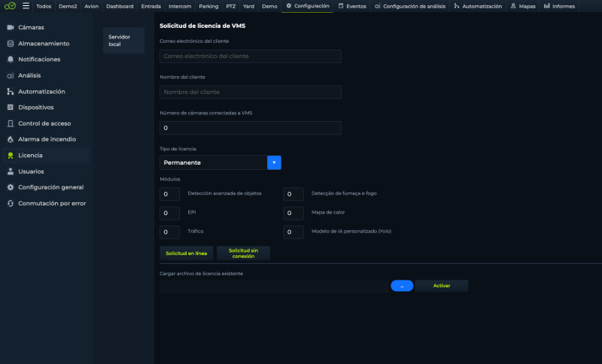This screenshot has width=602, height=364.
Task: Click the Alarma de incendio flame icon
Action: [11, 139]
